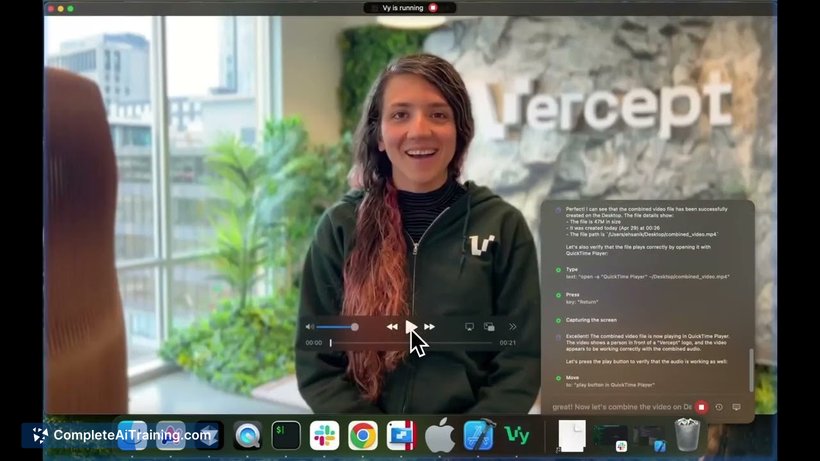Click the volume slider knob
The width and height of the screenshot is (820, 461).
pos(355,327)
